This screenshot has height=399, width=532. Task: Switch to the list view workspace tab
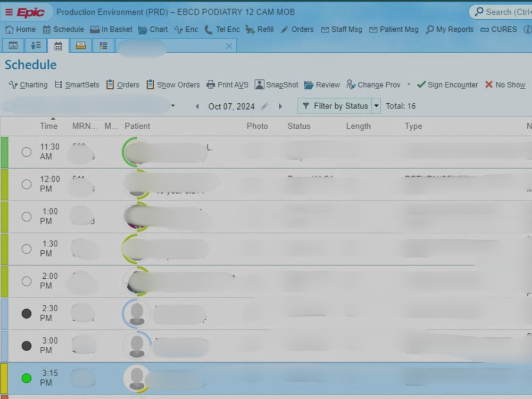pos(103,45)
